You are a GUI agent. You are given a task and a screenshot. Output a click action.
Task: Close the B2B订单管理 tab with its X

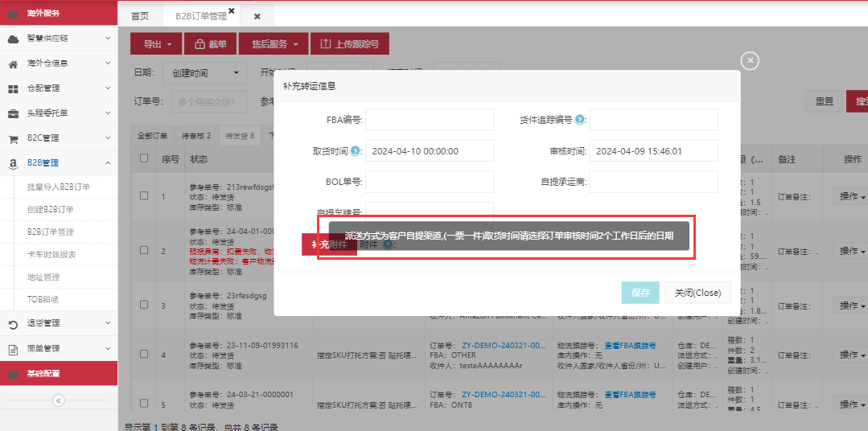click(232, 10)
